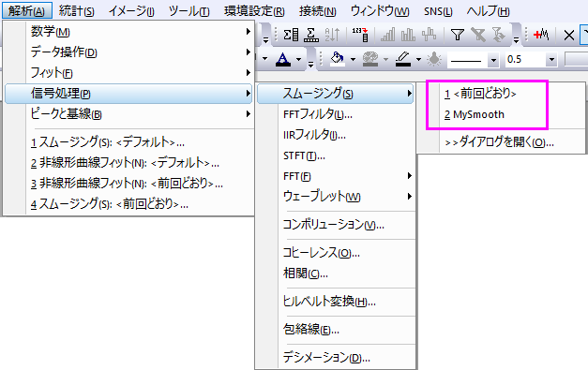Click the Reapply Filter funnel icon
Screen dimensions: 588x370
tap(498, 35)
